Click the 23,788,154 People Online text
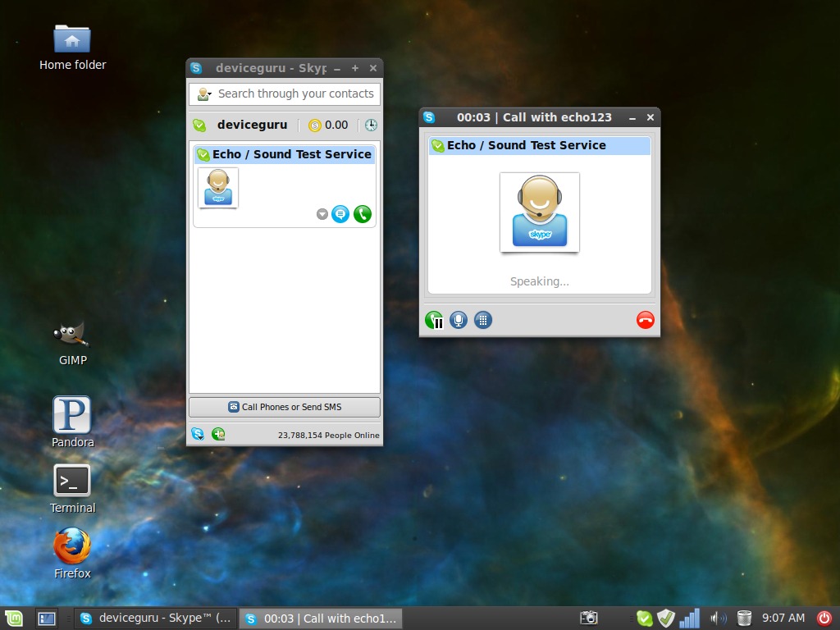This screenshot has width=840, height=630. point(328,436)
